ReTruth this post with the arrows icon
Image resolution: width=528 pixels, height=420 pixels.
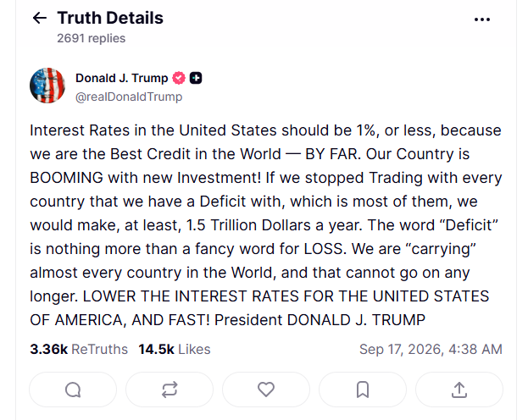pyautogui.click(x=170, y=390)
